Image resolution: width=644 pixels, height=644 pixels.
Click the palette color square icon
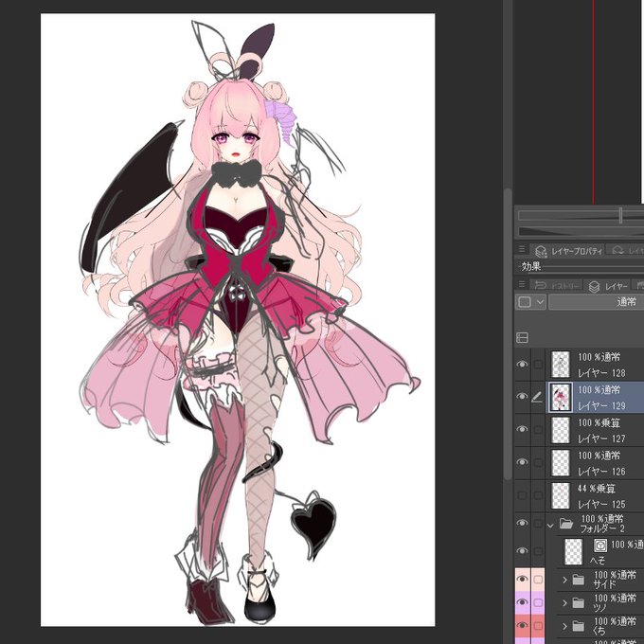pyautogui.click(x=525, y=302)
